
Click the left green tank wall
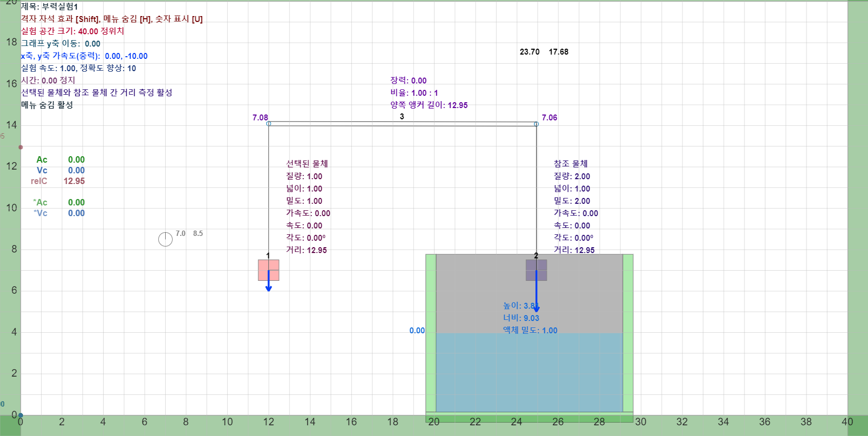point(431,333)
